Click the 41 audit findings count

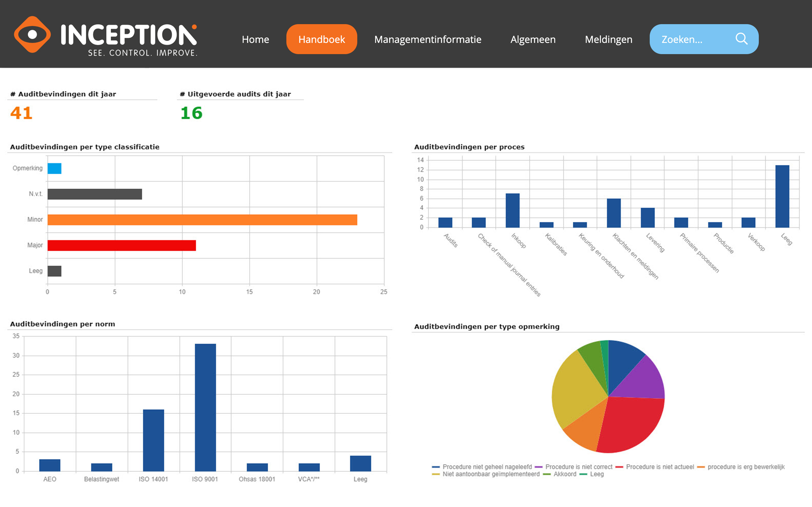21,113
